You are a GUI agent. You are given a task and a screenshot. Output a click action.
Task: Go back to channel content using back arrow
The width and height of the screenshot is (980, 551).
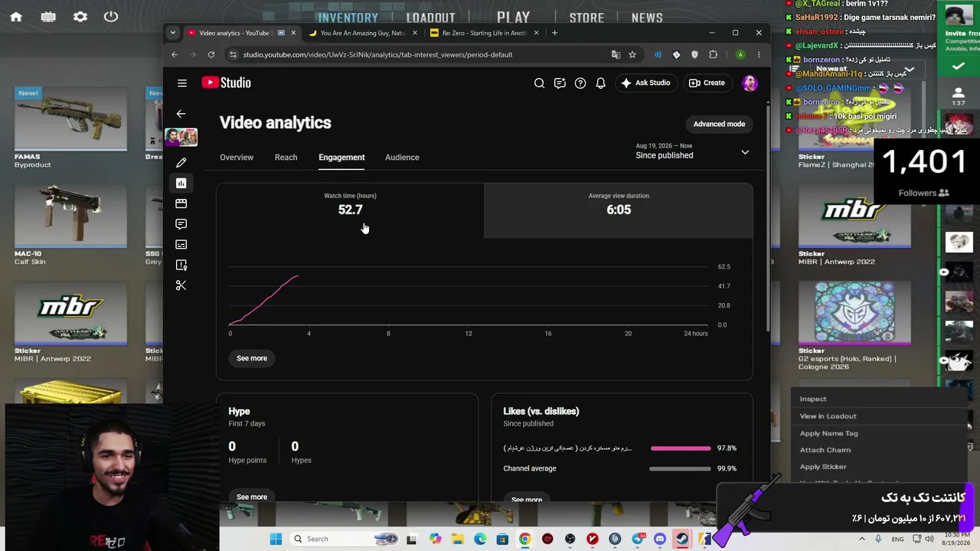[x=181, y=113]
